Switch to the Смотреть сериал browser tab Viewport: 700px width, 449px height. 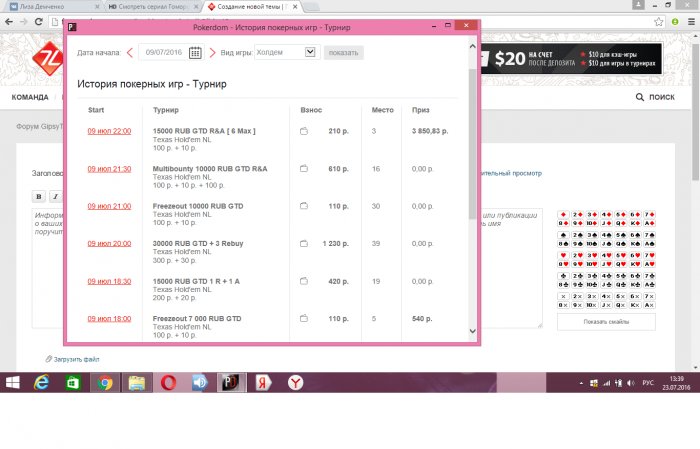[153, 7]
